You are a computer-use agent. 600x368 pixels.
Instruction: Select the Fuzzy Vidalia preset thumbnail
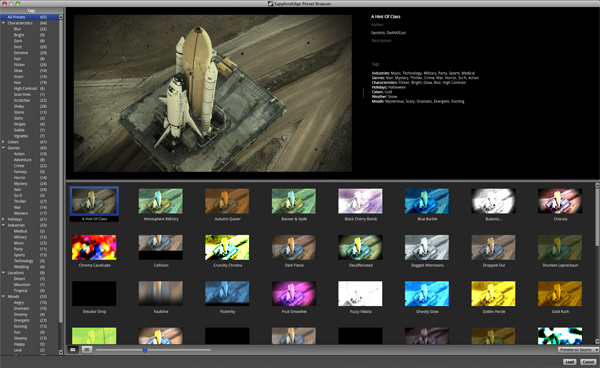pyautogui.click(x=360, y=294)
